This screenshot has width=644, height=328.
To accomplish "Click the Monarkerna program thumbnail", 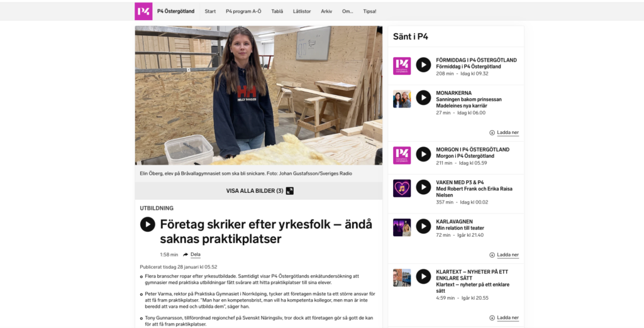I will pyautogui.click(x=402, y=99).
